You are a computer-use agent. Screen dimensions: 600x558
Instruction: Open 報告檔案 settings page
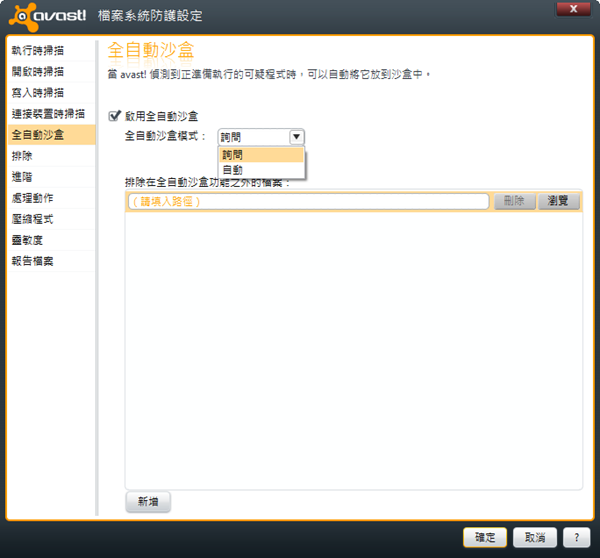51,261
